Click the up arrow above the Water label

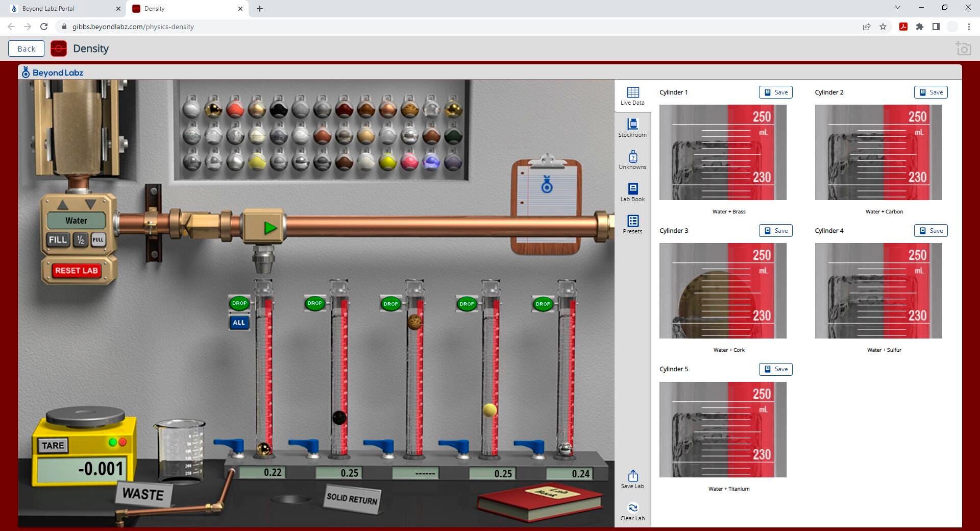[x=63, y=205]
